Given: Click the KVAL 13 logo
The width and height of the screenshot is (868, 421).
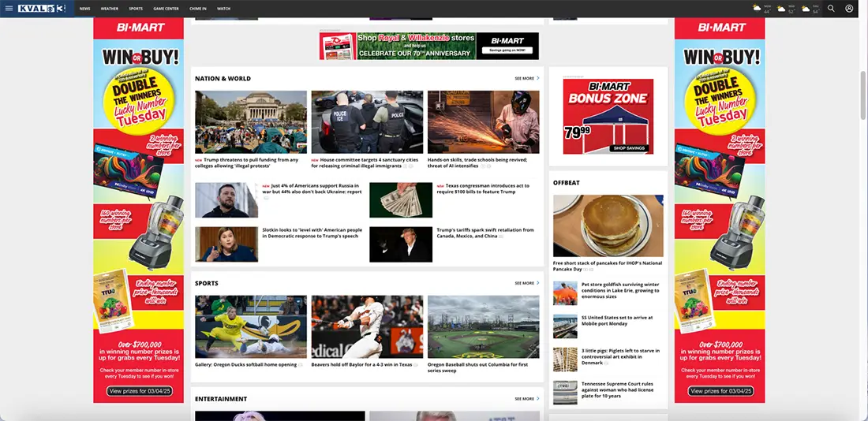Looking at the screenshot, I should 42,9.
